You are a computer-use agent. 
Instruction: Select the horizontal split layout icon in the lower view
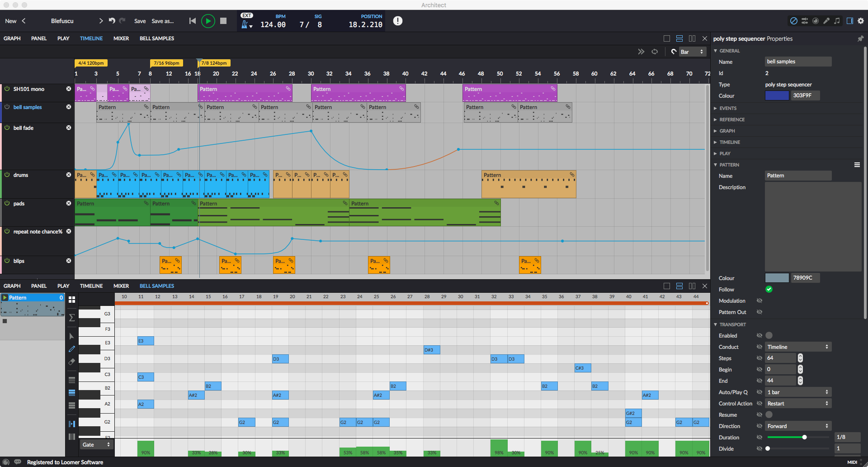(x=679, y=286)
